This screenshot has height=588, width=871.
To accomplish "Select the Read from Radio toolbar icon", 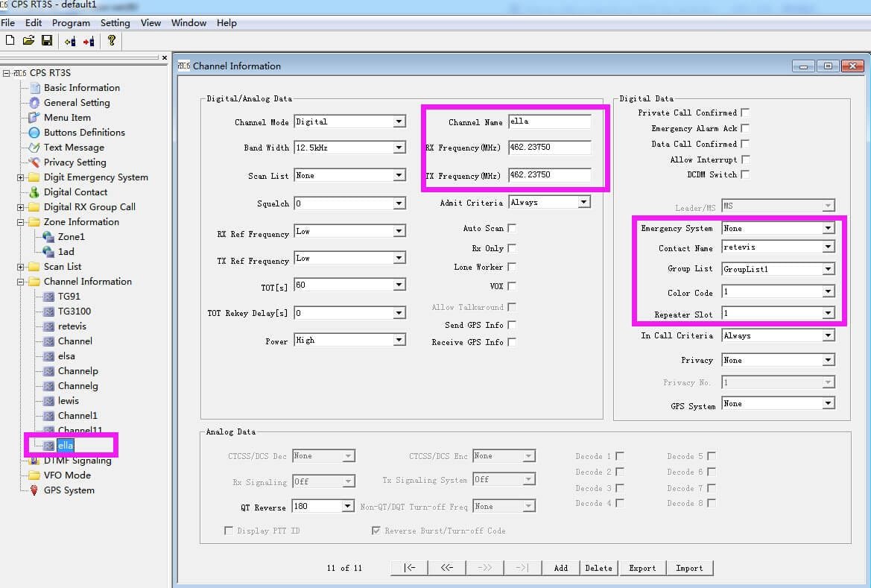I will 69,41.
